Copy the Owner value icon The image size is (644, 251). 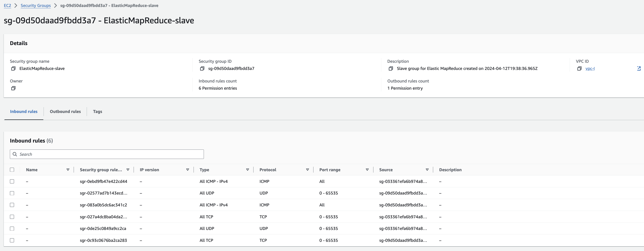[x=13, y=88]
